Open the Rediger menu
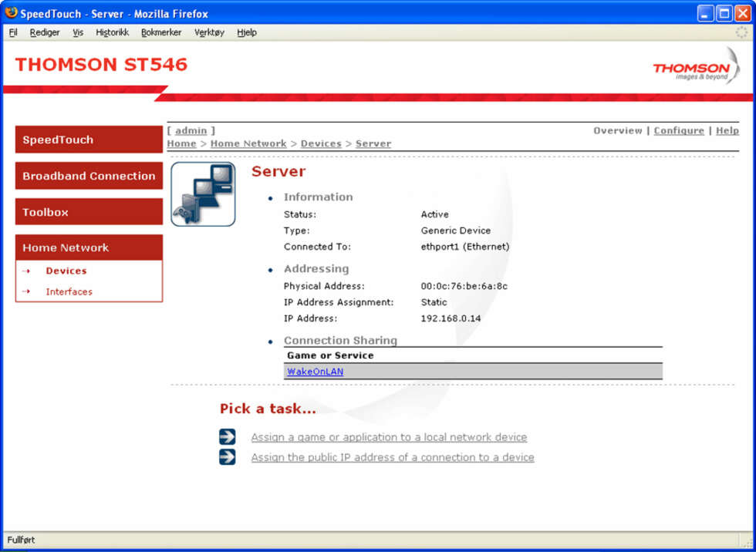Image resolution: width=756 pixels, height=552 pixels. coord(45,32)
